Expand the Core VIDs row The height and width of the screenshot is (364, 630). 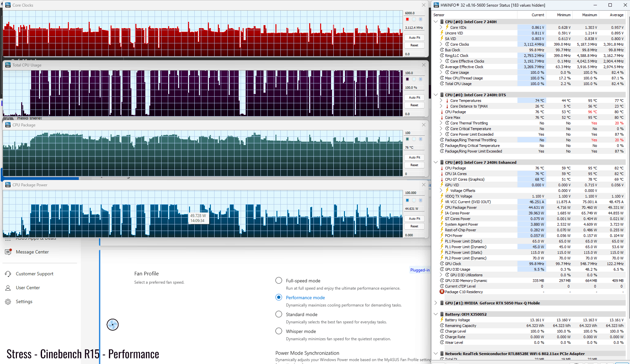click(x=441, y=27)
